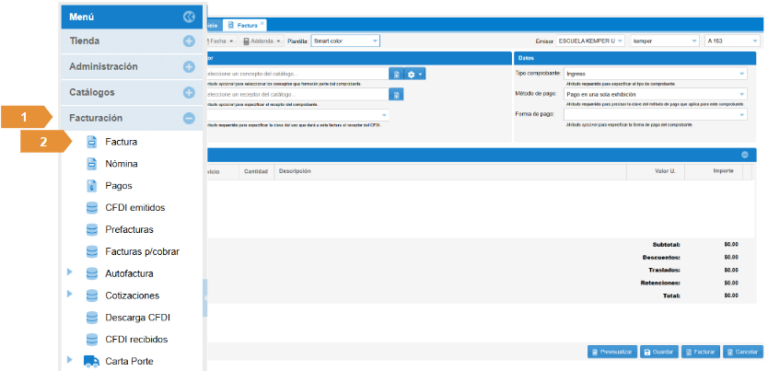
Task: Open the Tipo comprobante Ingreso dropdown
Action: click(655, 74)
